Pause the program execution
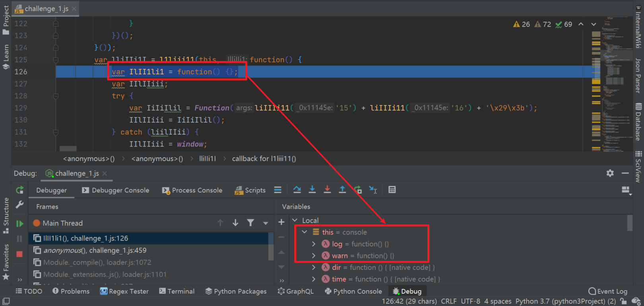 (19, 239)
